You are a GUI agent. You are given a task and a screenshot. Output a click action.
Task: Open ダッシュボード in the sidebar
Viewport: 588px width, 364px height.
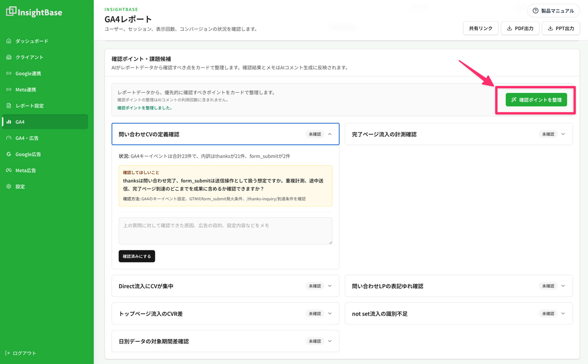[45, 41]
